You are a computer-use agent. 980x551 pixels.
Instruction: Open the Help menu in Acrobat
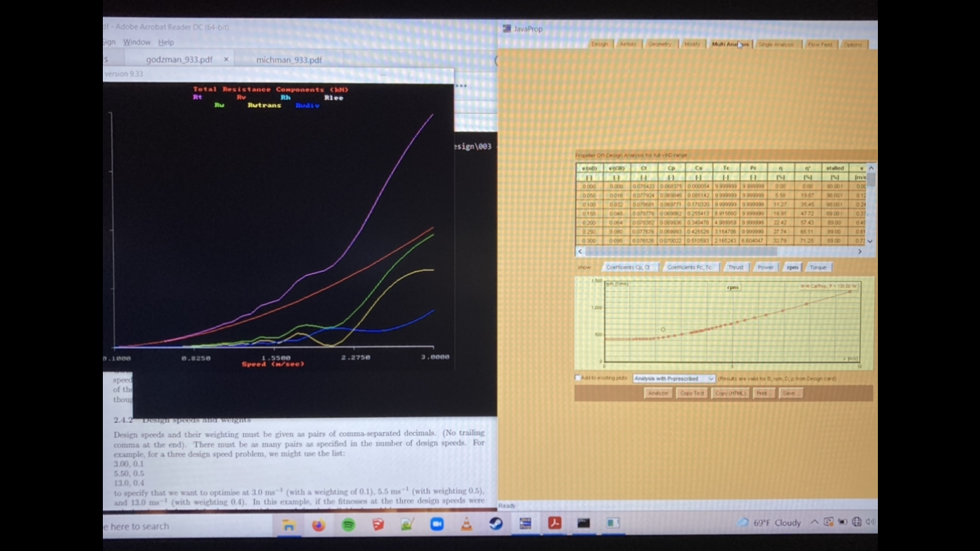(x=166, y=42)
